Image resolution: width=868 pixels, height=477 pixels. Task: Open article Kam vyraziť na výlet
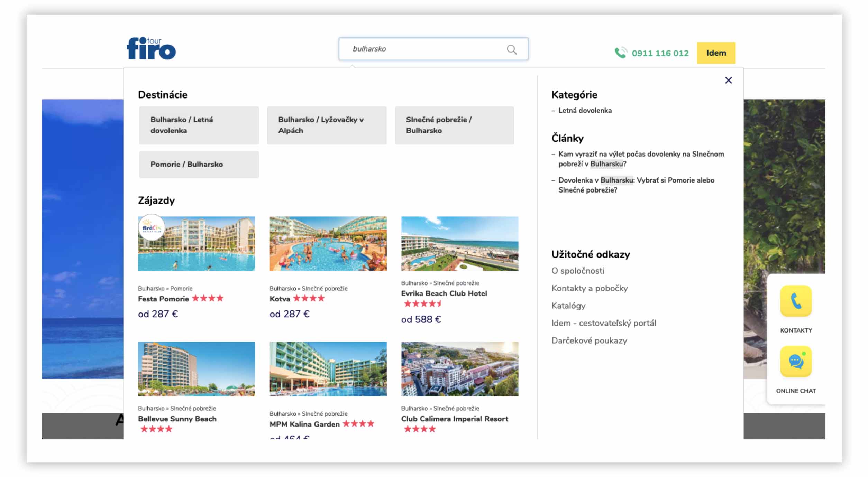point(641,159)
